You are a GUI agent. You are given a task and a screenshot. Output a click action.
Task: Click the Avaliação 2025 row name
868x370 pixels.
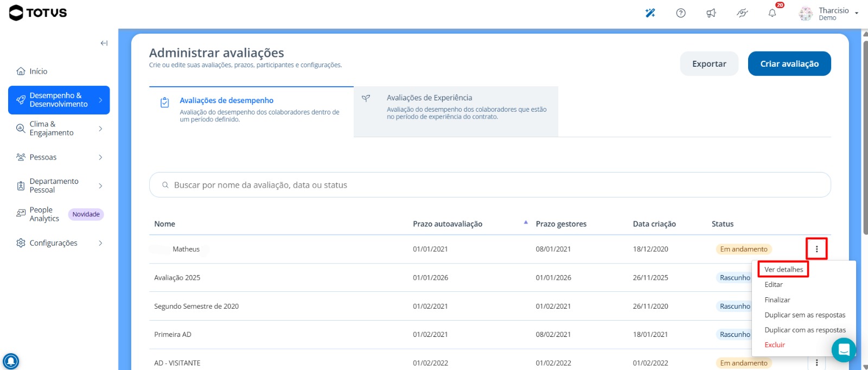(x=177, y=278)
